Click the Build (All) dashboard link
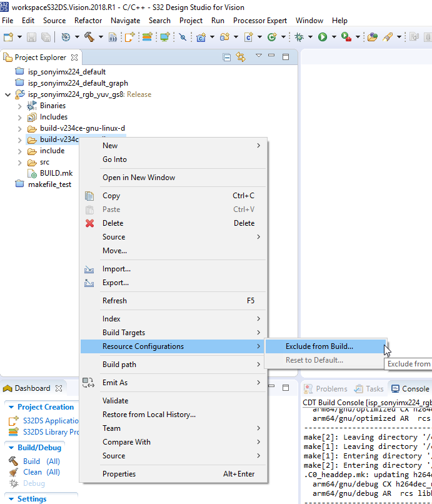432x504 pixels. click(41, 461)
